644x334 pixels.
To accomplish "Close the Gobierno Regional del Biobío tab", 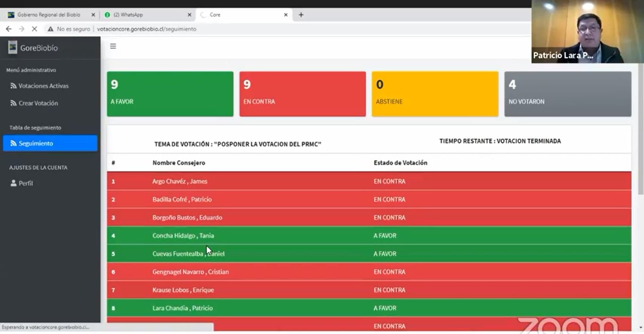I will [x=93, y=15].
